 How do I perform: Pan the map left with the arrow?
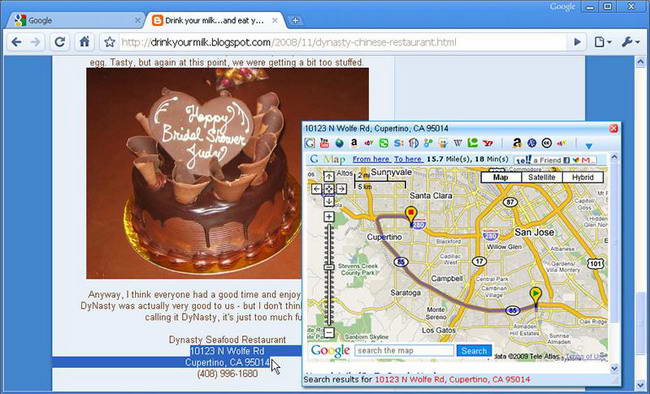click(x=316, y=189)
